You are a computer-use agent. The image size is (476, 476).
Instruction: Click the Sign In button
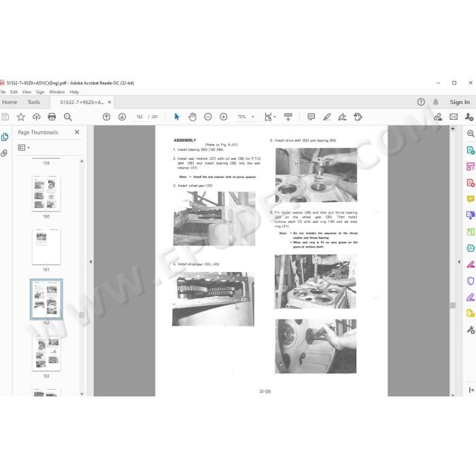click(460, 102)
